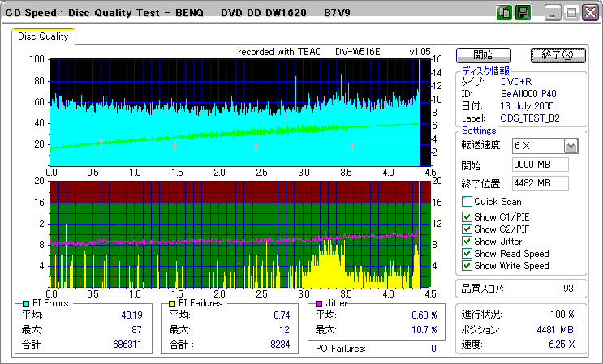
Task: Enable the Quick Scan checkbox
Action: [x=467, y=202]
